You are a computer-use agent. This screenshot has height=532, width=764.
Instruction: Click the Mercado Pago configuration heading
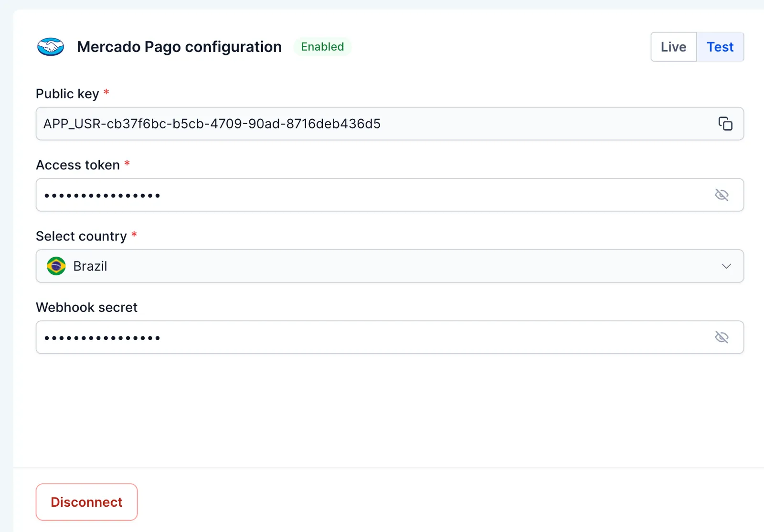coord(180,47)
